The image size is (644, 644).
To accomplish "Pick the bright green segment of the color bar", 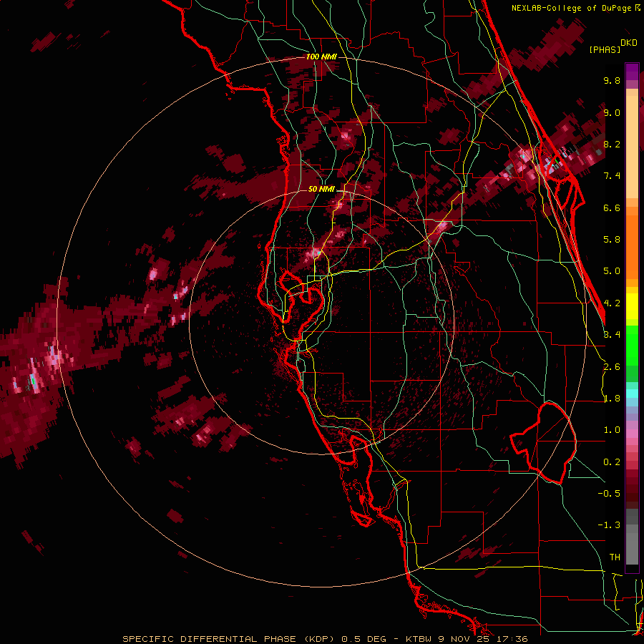I will (632, 345).
